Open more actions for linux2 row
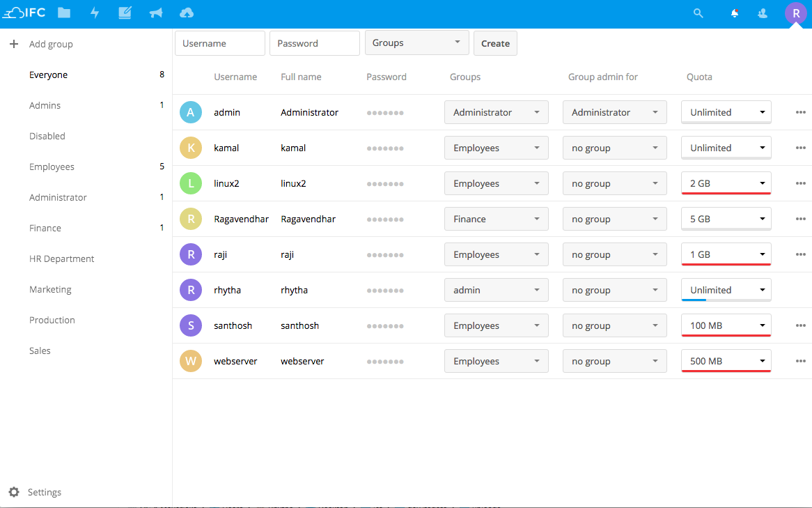812x508 pixels. pos(801,183)
